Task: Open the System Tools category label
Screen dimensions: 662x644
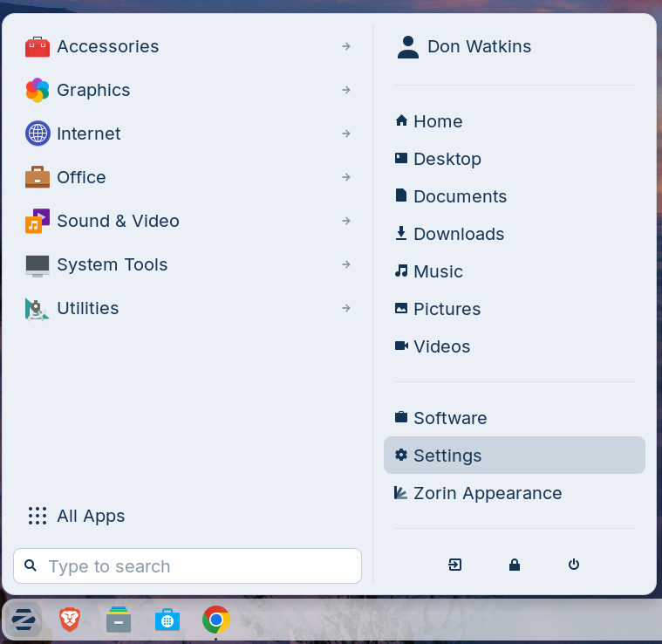Action: pyautogui.click(x=113, y=264)
